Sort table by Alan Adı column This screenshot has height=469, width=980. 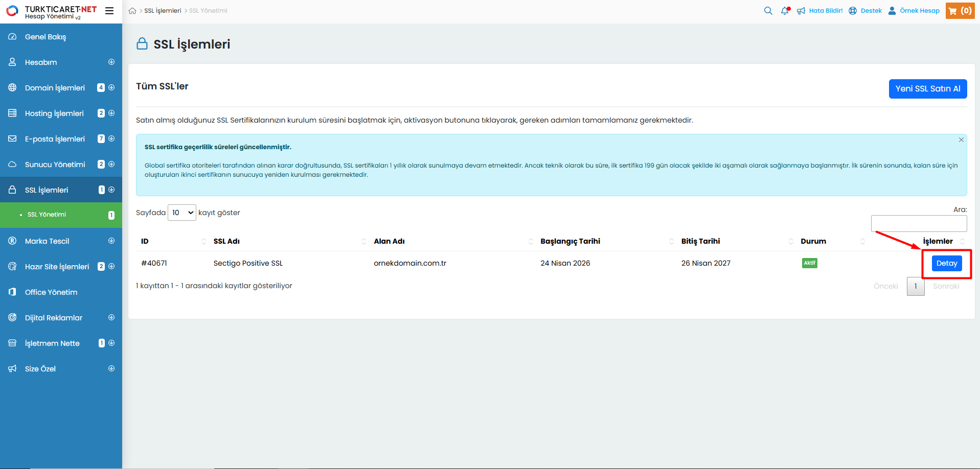(x=452, y=241)
